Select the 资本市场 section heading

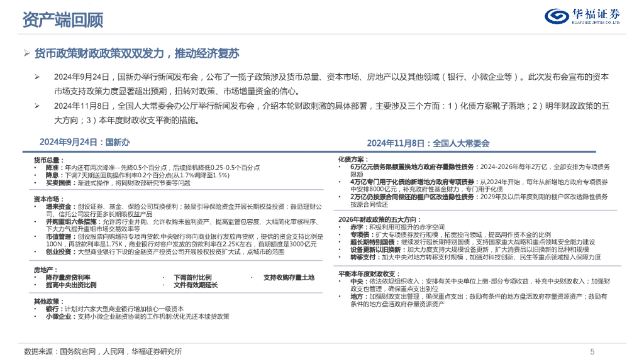pyautogui.click(x=49, y=199)
